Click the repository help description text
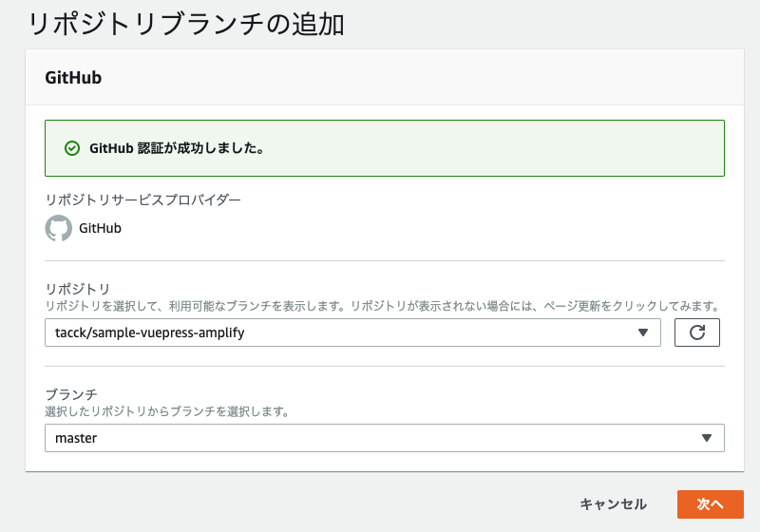This screenshot has width=760, height=532. [x=383, y=306]
